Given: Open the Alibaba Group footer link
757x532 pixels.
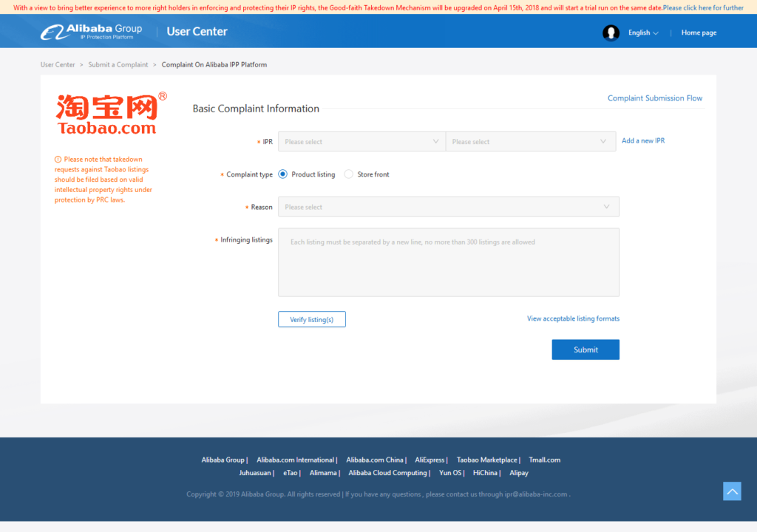Looking at the screenshot, I should pos(223,460).
